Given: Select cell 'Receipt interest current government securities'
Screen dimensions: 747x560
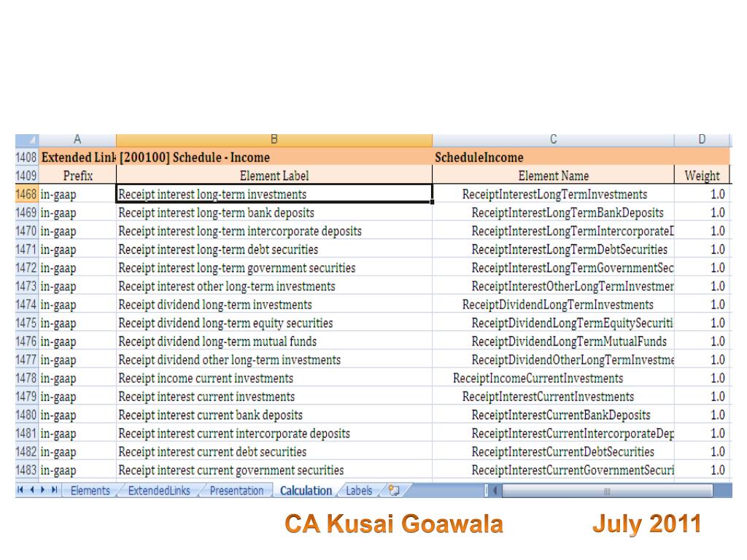Looking at the screenshot, I should pos(274,470).
